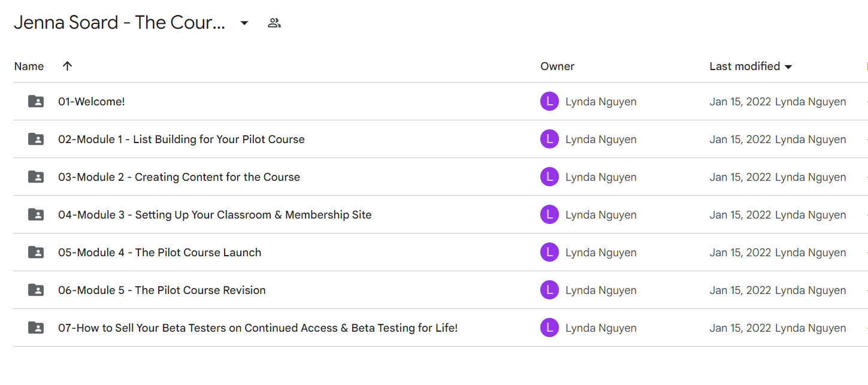The image size is (868, 385).
Task: Click owner avatar in 01-Welcome! row
Action: tap(549, 101)
